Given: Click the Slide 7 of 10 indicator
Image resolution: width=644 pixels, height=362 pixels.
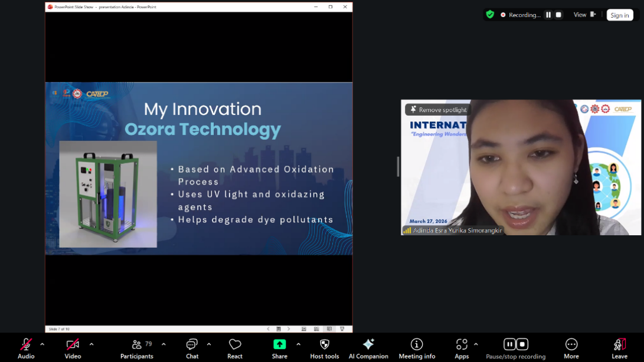Looking at the screenshot, I should 59,329.
